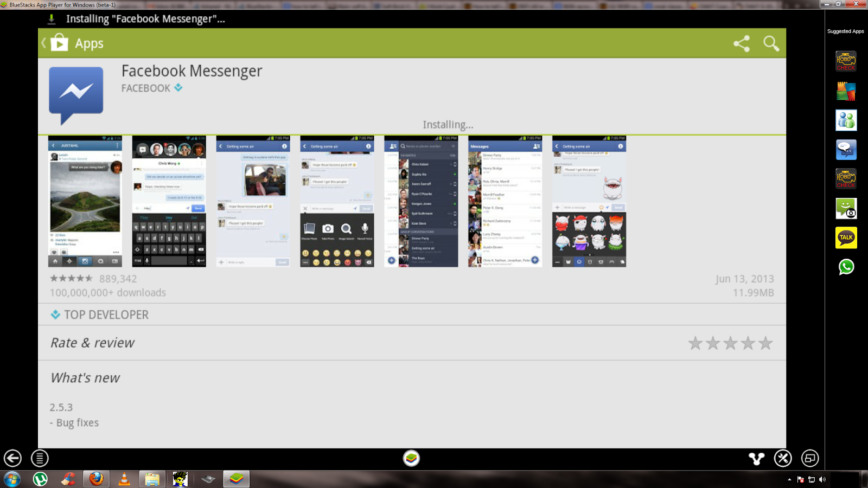Click the Installing... status text

pos(448,125)
